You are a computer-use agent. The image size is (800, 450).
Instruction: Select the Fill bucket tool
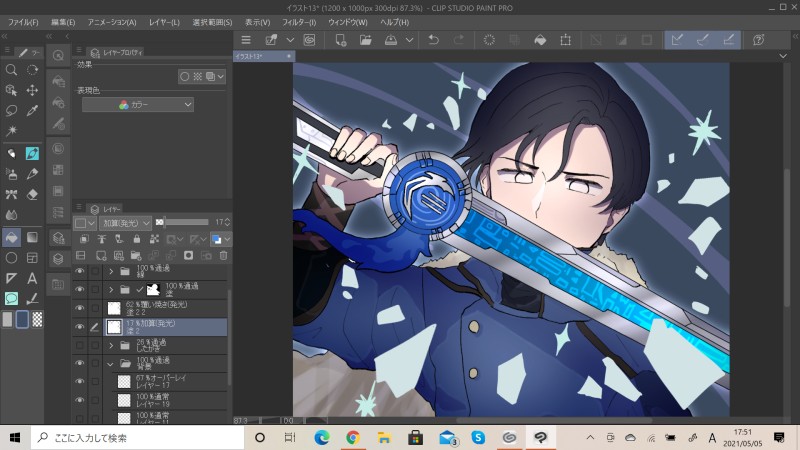[11, 237]
